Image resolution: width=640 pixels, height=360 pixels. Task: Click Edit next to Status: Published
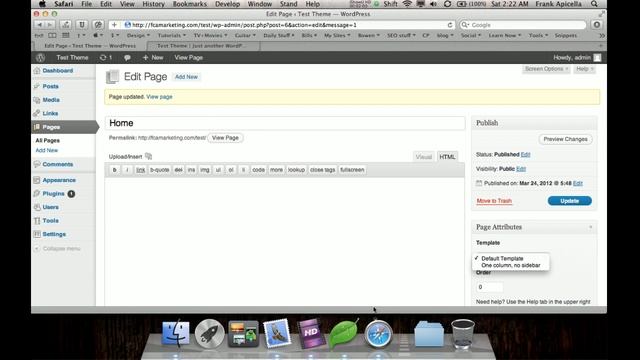(525, 155)
